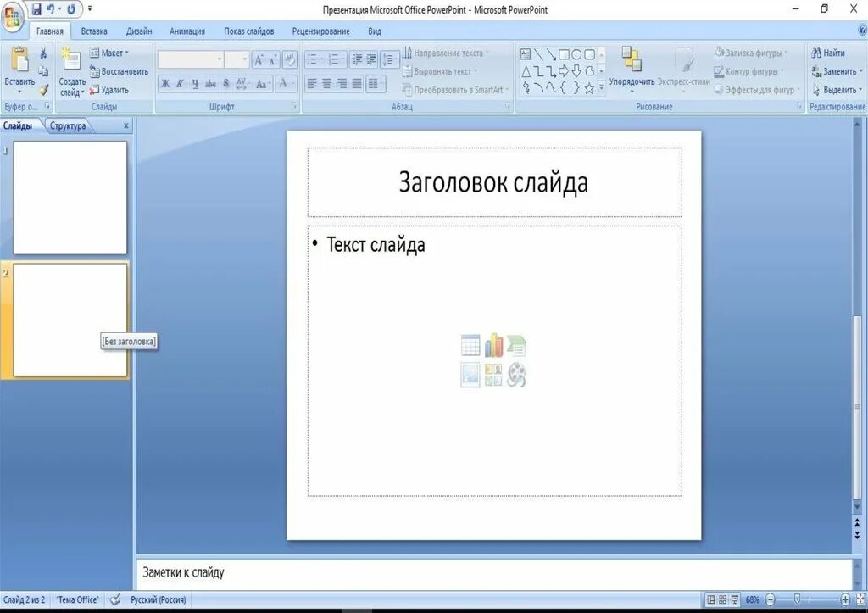868x613 pixels.
Task: Click the Создать слайд icon
Action: (x=71, y=59)
